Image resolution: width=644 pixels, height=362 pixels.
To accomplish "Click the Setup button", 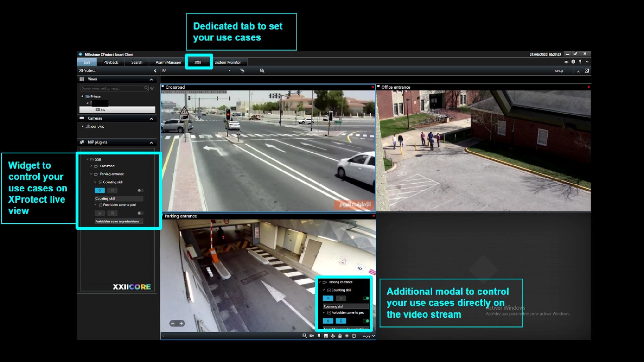I will click(559, 71).
